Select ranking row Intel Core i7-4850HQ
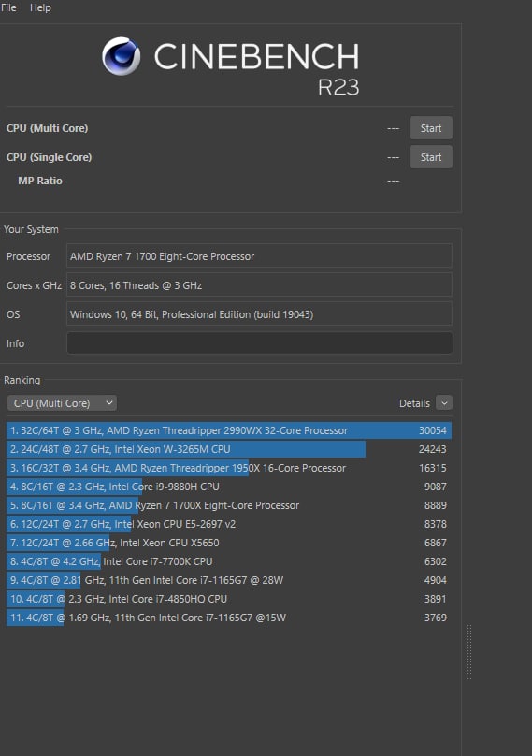The image size is (532, 756). coord(229,599)
